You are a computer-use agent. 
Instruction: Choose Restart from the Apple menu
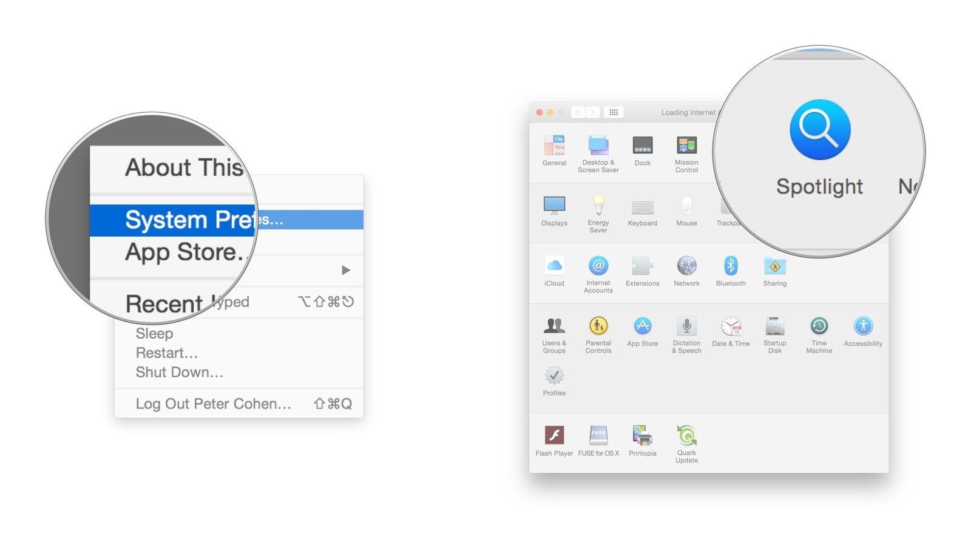click(x=167, y=353)
